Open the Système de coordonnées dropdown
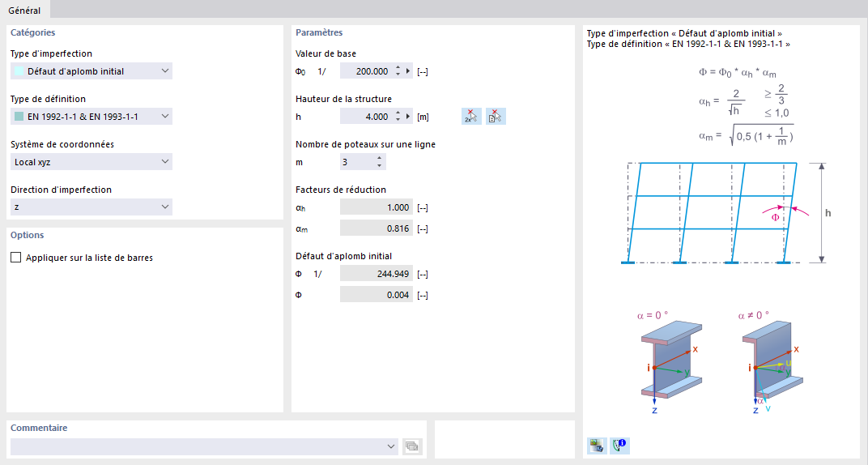 pos(91,162)
